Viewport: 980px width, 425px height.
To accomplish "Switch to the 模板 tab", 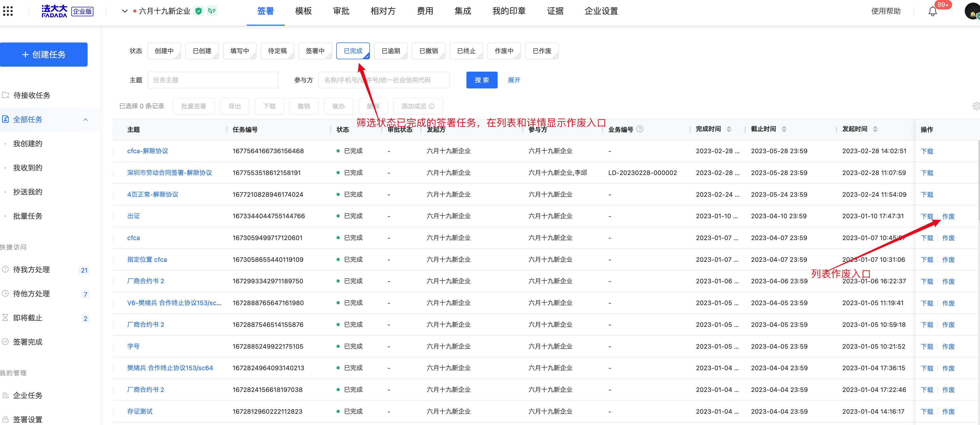I will tap(303, 11).
